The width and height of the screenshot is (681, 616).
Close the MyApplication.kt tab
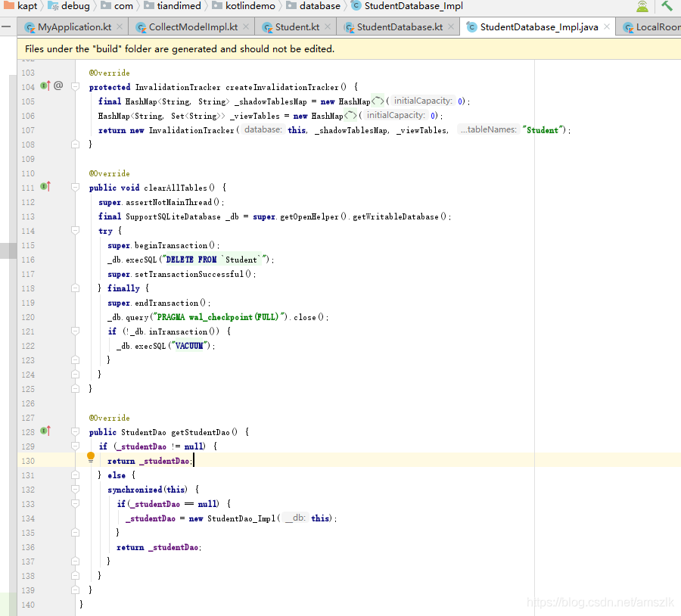tap(120, 27)
